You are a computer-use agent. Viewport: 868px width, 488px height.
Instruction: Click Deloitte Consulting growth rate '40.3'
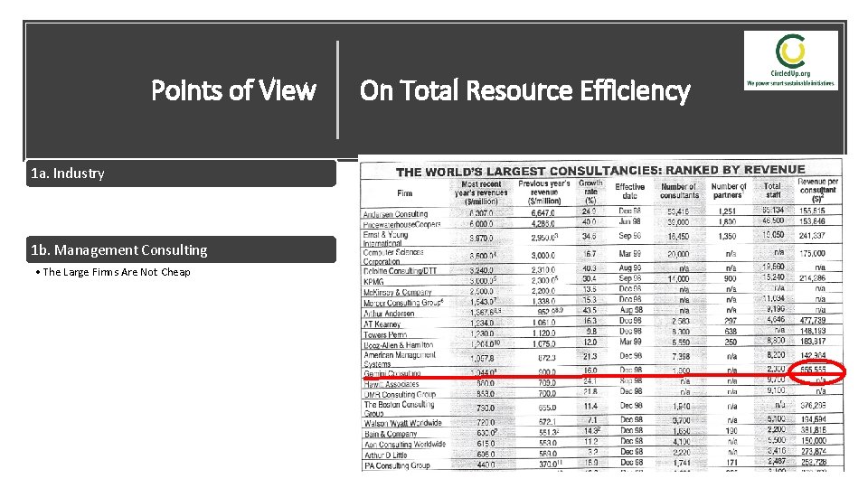pyautogui.click(x=590, y=267)
